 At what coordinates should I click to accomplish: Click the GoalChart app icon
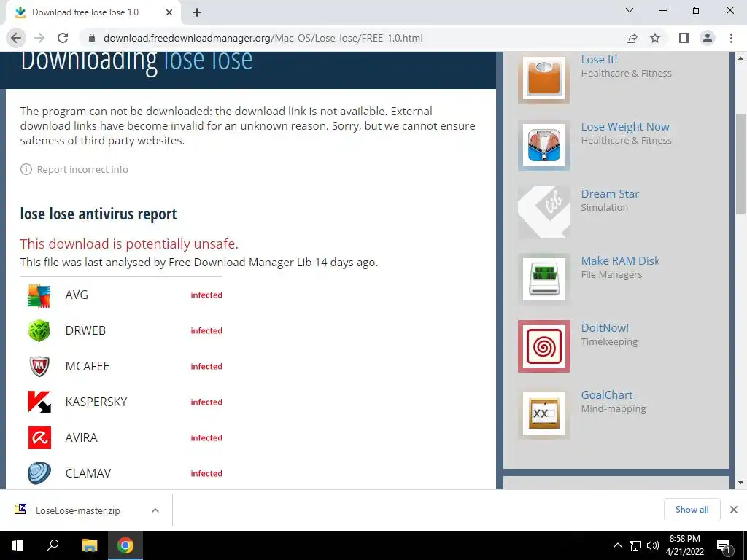click(x=544, y=413)
